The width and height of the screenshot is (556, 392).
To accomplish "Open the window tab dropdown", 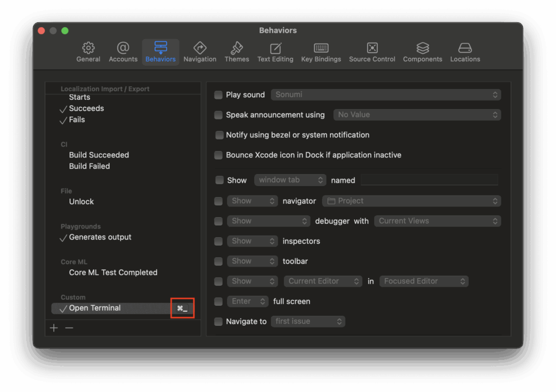I will point(290,180).
